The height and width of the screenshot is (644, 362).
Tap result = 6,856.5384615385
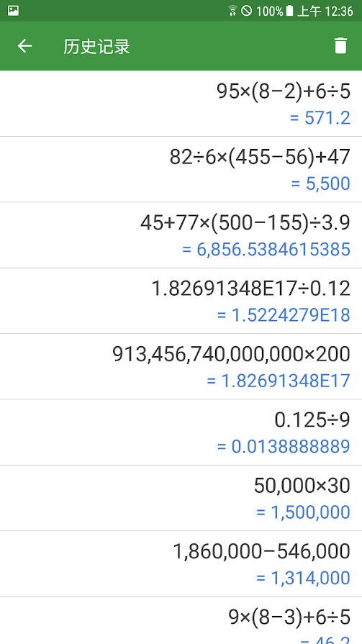pyautogui.click(x=266, y=249)
